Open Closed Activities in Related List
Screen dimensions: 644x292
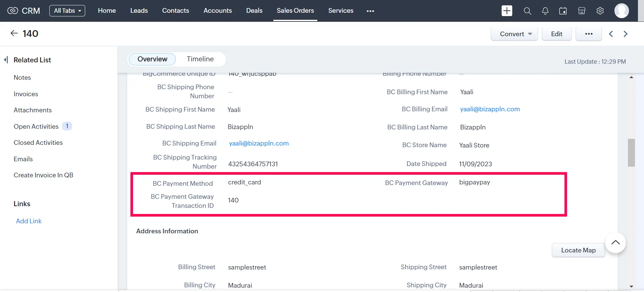[38, 142]
